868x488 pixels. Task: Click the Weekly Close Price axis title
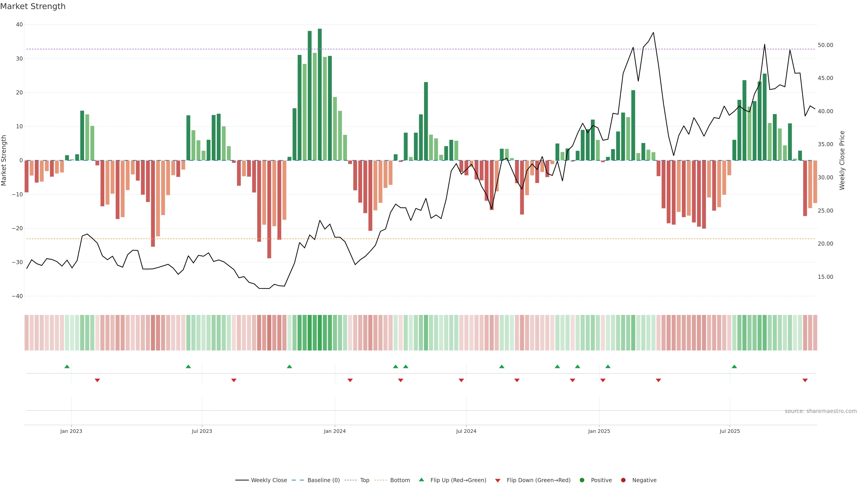point(842,160)
